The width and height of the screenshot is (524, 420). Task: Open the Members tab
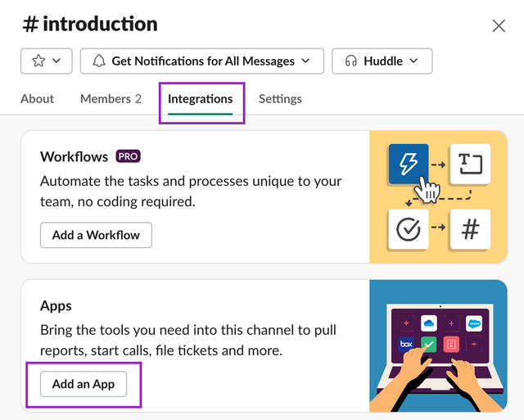(111, 99)
